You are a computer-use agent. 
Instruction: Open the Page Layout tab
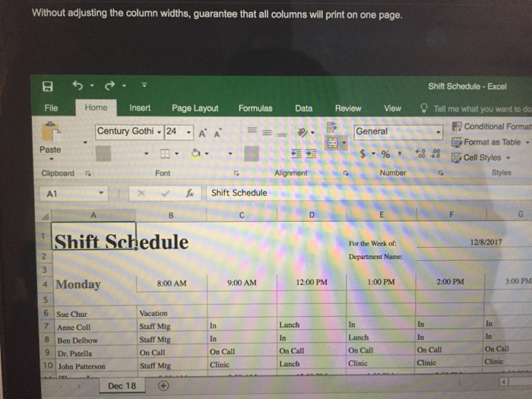click(195, 108)
